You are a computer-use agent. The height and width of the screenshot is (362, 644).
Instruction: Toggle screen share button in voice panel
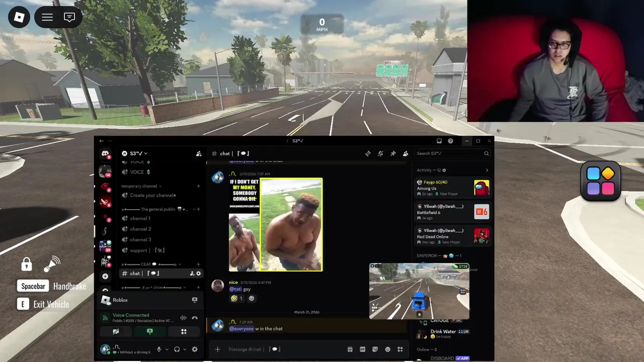coord(150,331)
